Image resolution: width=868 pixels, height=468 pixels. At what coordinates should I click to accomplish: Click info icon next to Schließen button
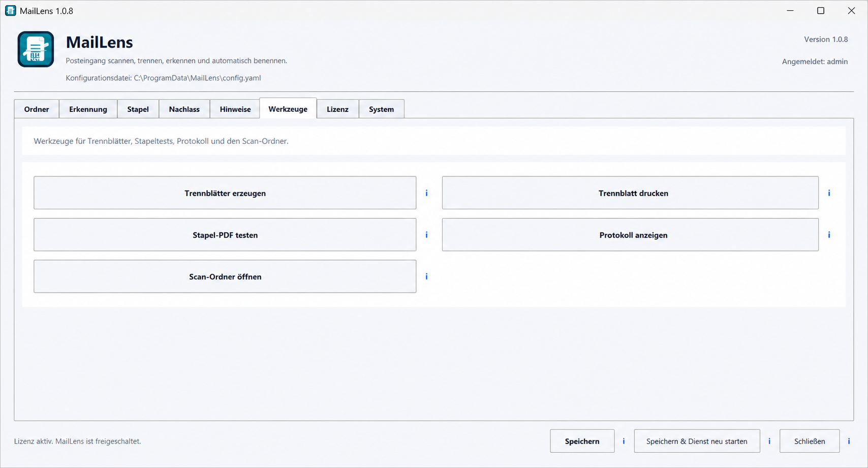[x=849, y=441]
